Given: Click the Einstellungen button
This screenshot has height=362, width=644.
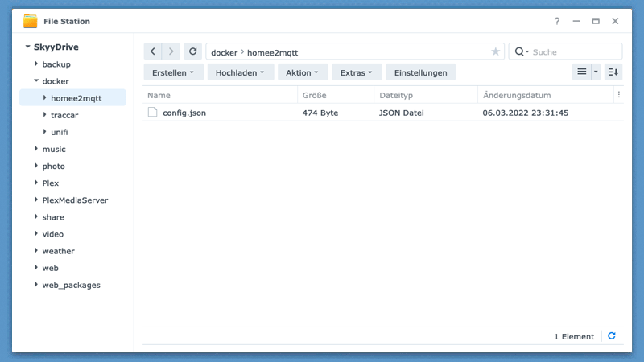Looking at the screenshot, I should (x=420, y=72).
